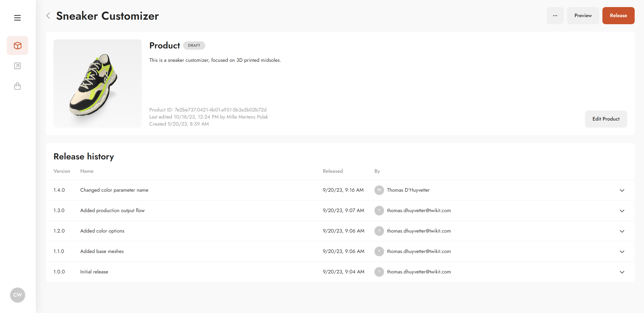Click the orange Release button
Image resolution: width=644 pixels, height=313 pixels.
pyautogui.click(x=618, y=16)
